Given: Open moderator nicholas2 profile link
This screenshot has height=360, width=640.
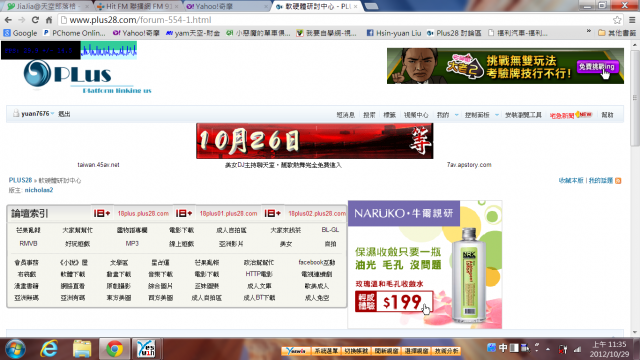Looking at the screenshot, I should [x=39, y=190].
